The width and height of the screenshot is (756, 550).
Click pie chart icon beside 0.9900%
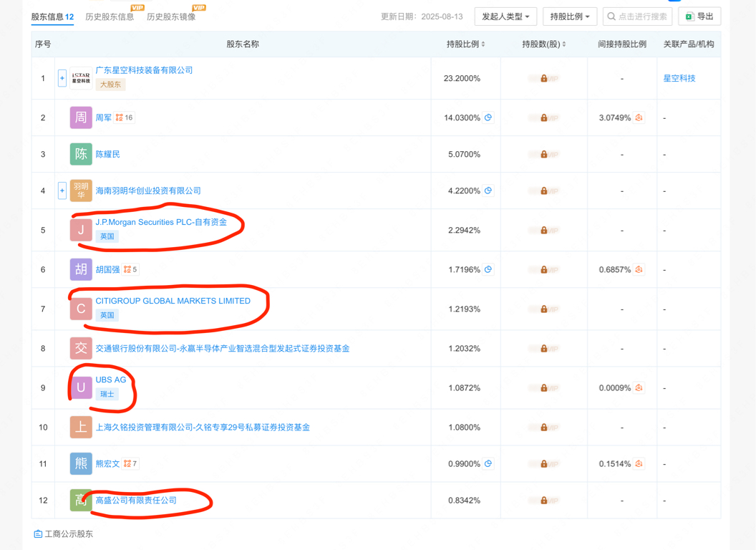click(488, 463)
